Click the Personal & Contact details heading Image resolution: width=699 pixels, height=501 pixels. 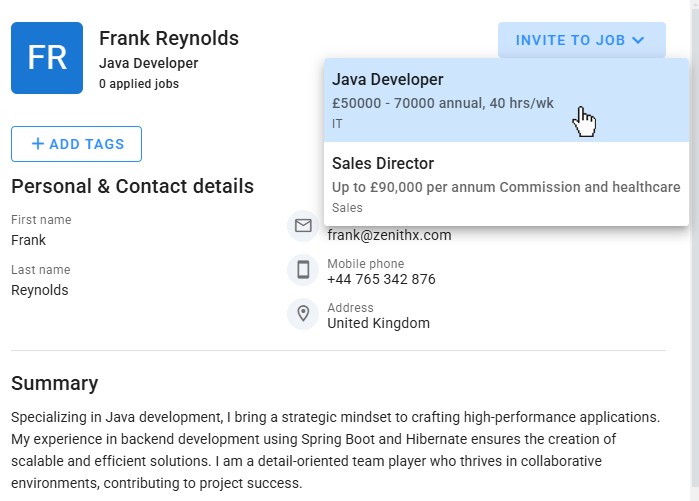click(132, 186)
